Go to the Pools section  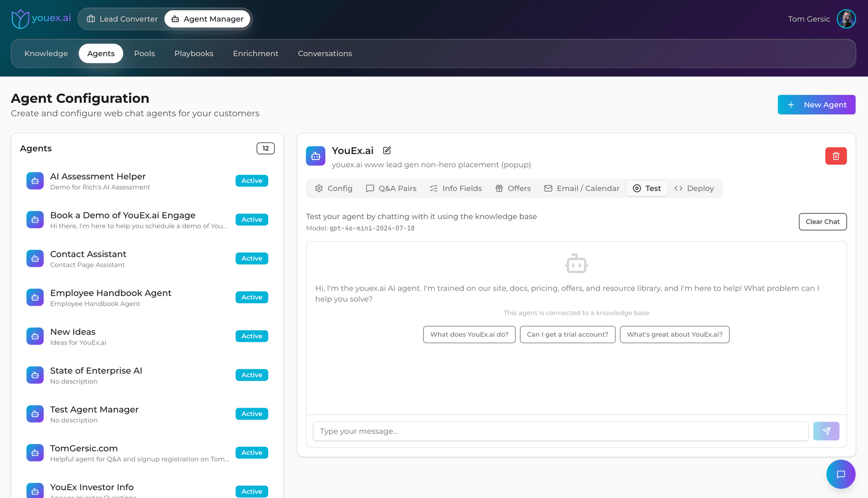tap(145, 53)
